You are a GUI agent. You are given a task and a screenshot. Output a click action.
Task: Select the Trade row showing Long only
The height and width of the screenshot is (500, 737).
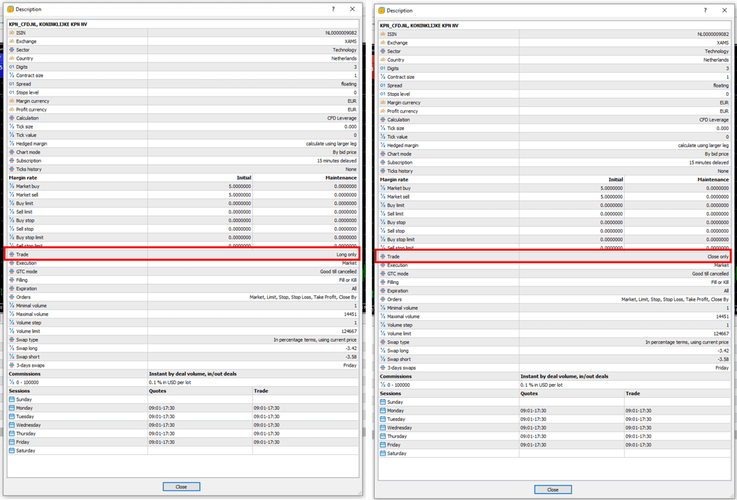tap(182, 255)
